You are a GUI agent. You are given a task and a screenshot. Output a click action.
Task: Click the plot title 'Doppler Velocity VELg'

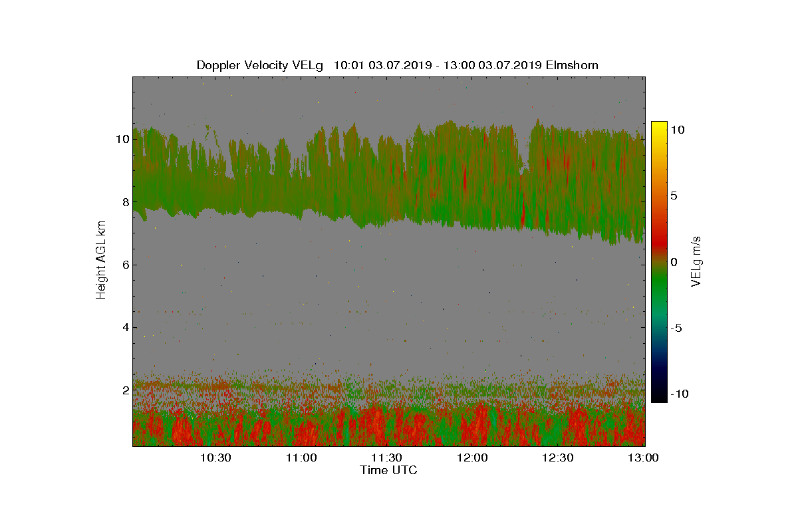click(x=259, y=65)
